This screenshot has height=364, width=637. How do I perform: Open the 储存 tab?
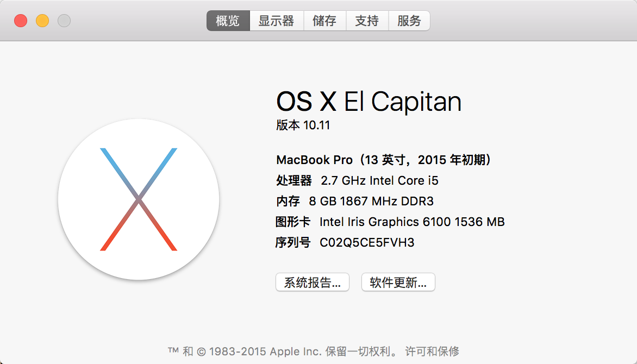[x=324, y=21]
